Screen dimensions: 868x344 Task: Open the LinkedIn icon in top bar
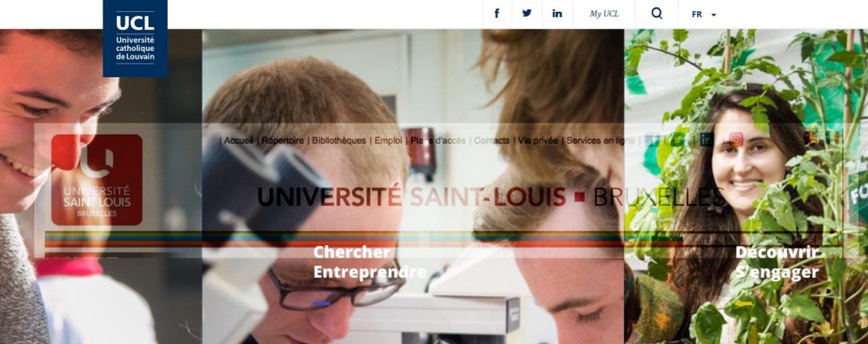click(x=557, y=14)
